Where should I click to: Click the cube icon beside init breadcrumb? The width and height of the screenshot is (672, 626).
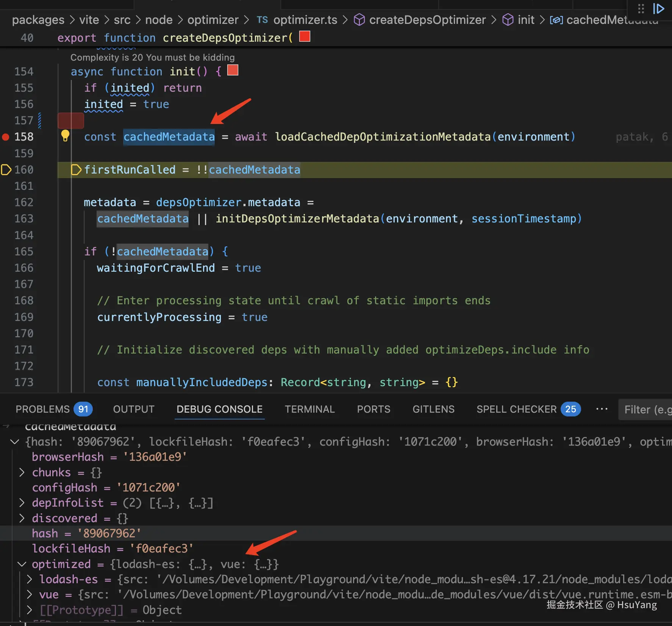click(508, 20)
